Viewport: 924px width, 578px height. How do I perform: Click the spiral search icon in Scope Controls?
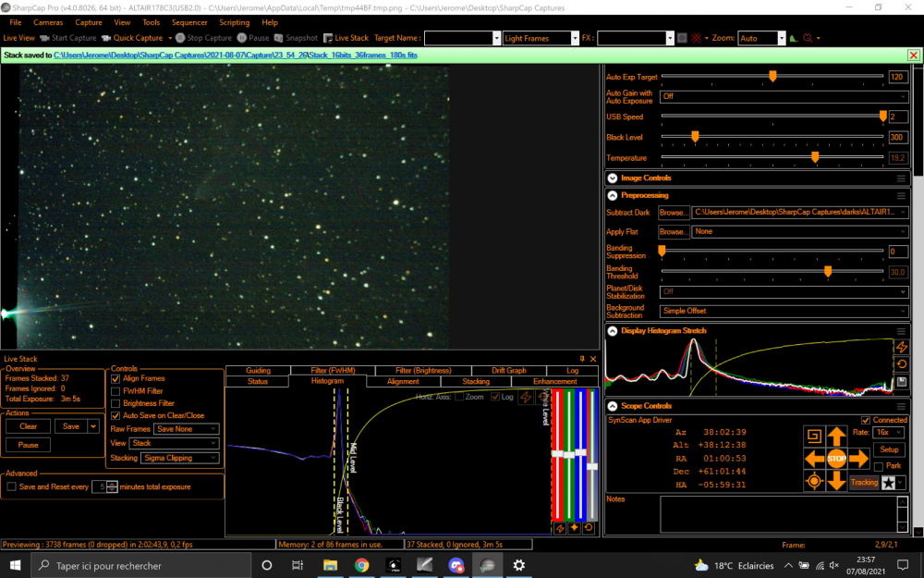click(814, 436)
